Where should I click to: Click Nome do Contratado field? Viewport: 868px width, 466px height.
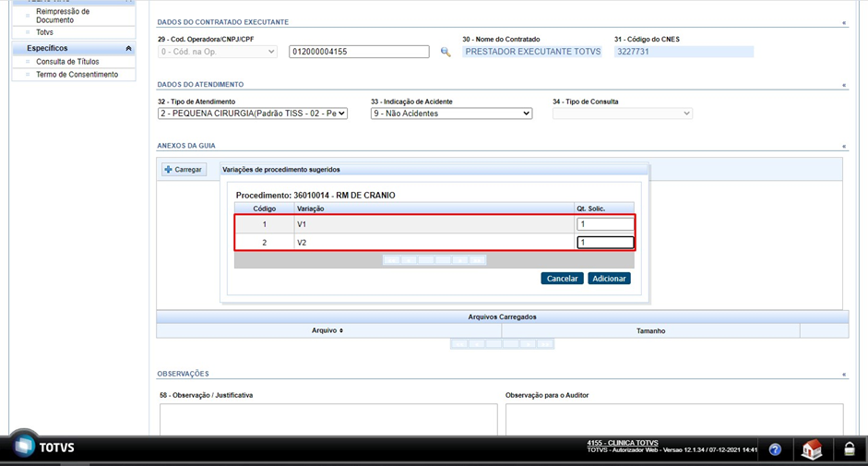pos(532,52)
